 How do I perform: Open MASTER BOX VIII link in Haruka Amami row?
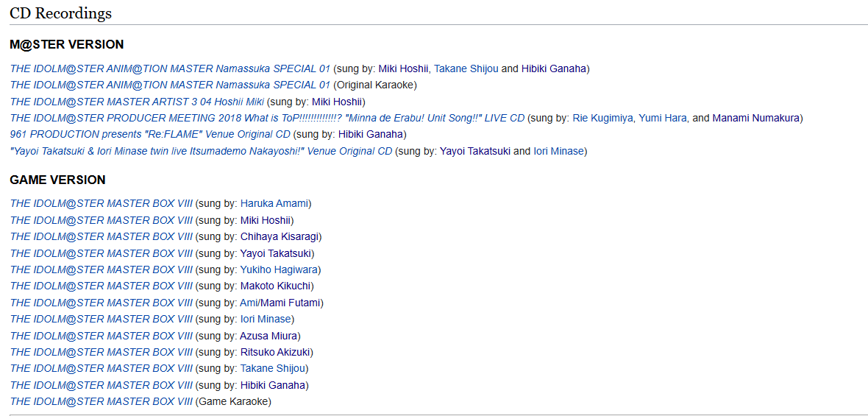(102, 203)
